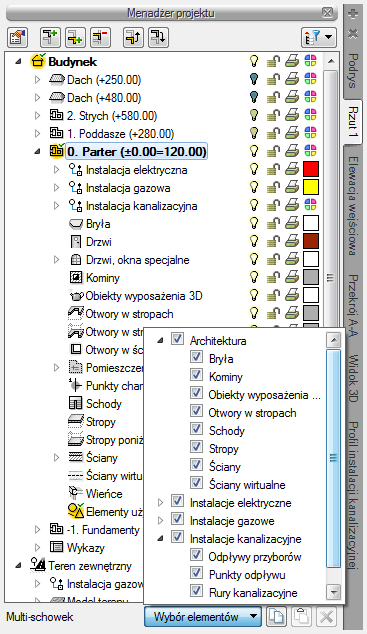
Task: Click delete X icon in Multi-schowek bar
Action: (x=326, y=617)
